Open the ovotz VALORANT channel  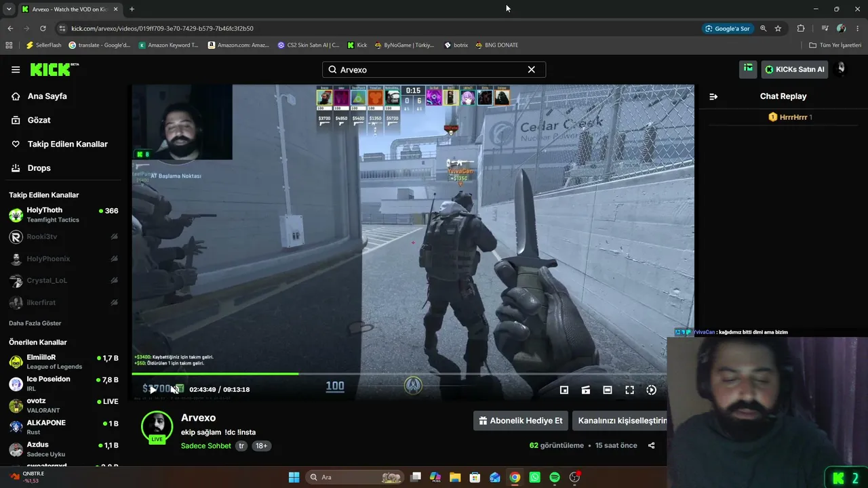[64, 405]
